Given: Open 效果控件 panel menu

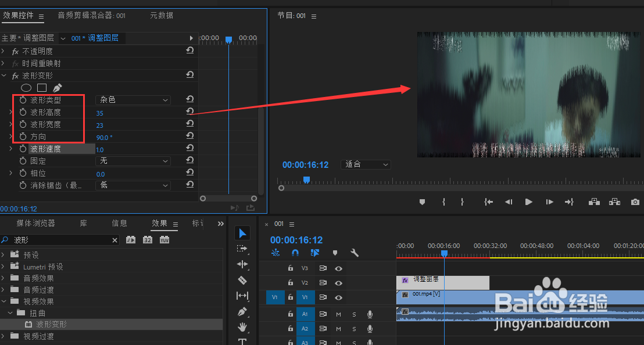Looking at the screenshot, I should tap(41, 16).
